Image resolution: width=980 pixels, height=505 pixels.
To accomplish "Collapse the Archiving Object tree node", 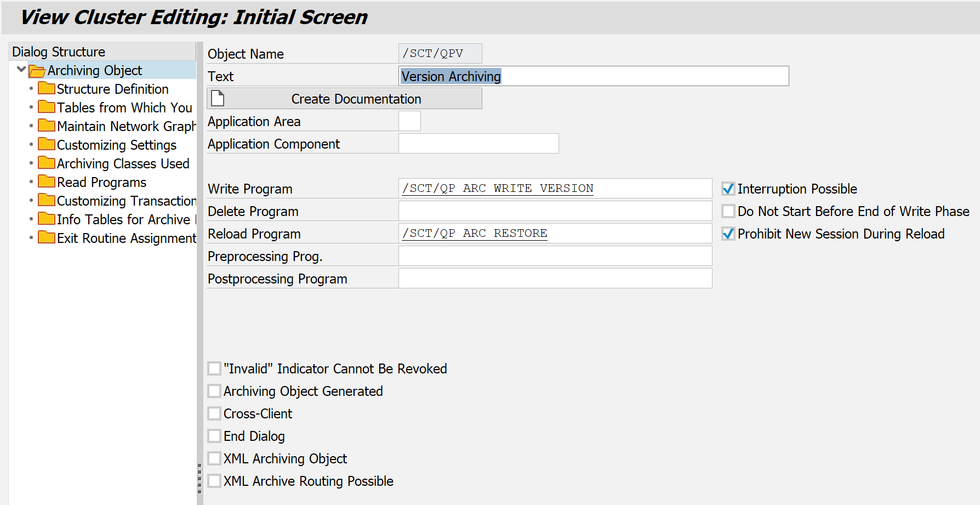I will click(x=21, y=70).
